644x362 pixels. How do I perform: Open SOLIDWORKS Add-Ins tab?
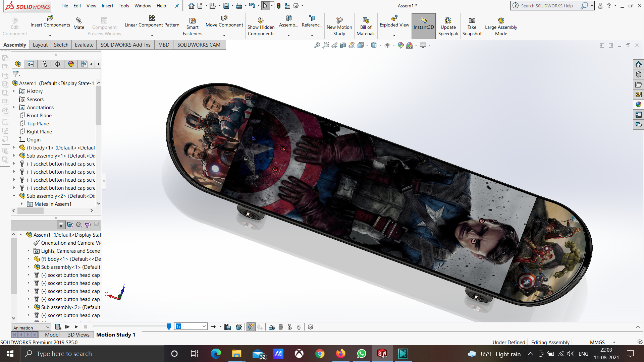[x=125, y=45]
